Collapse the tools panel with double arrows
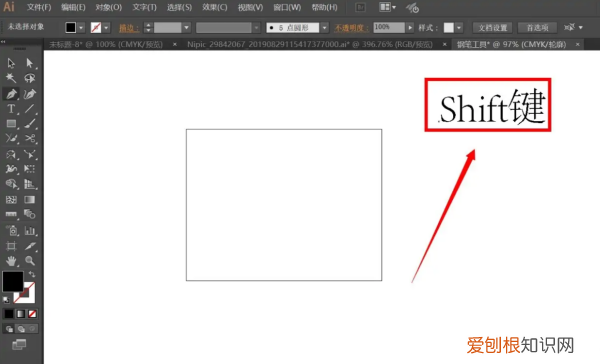Viewport: 600px width, 364px height. tap(3, 42)
